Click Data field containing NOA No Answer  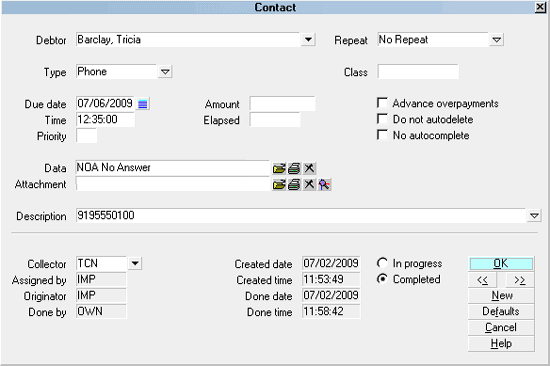click(x=173, y=168)
